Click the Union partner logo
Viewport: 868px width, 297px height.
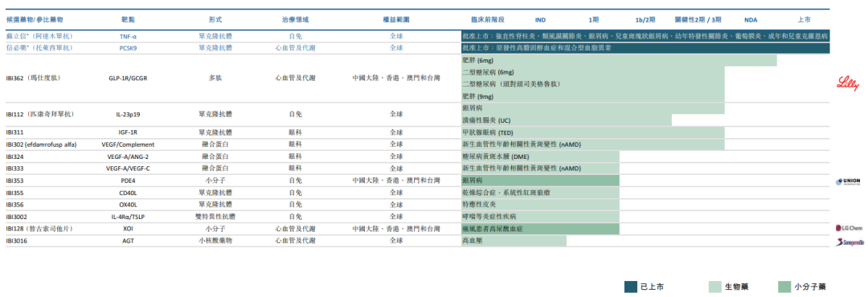(848, 181)
